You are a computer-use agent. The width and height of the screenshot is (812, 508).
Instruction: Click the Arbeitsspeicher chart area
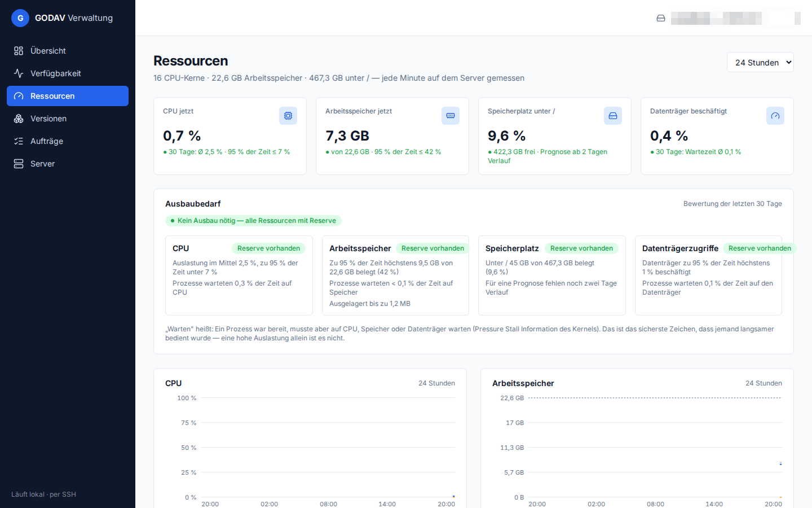point(655,448)
